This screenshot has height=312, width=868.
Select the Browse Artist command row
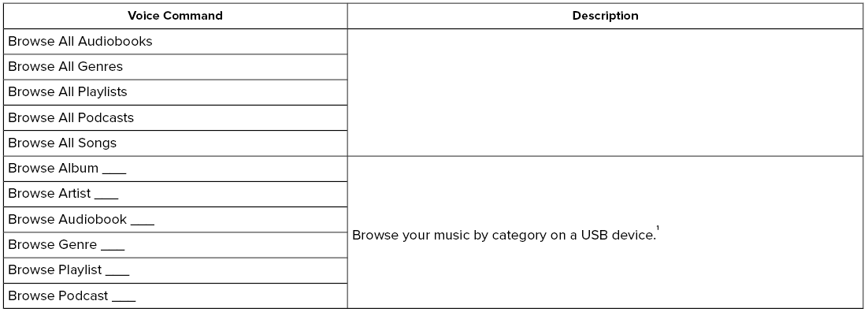(175, 194)
